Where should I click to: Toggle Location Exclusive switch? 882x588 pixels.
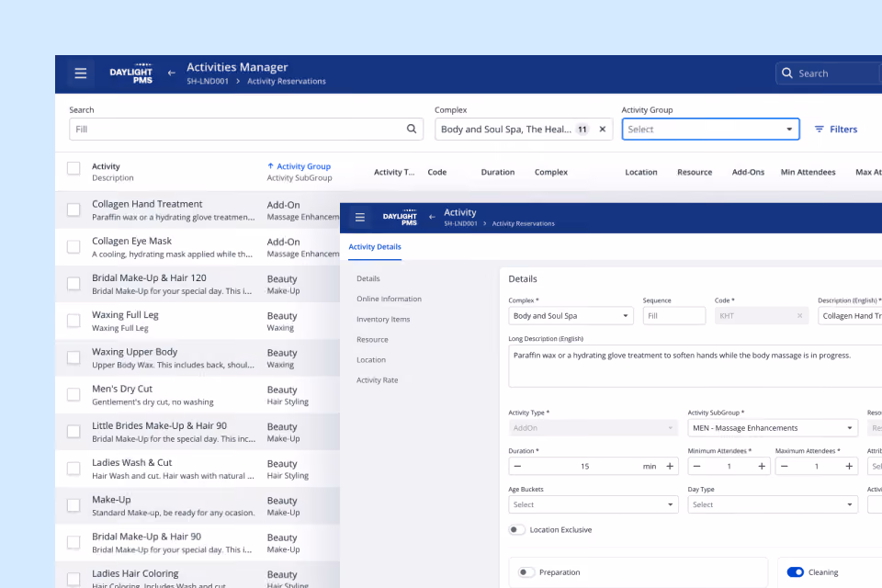pyautogui.click(x=516, y=529)
